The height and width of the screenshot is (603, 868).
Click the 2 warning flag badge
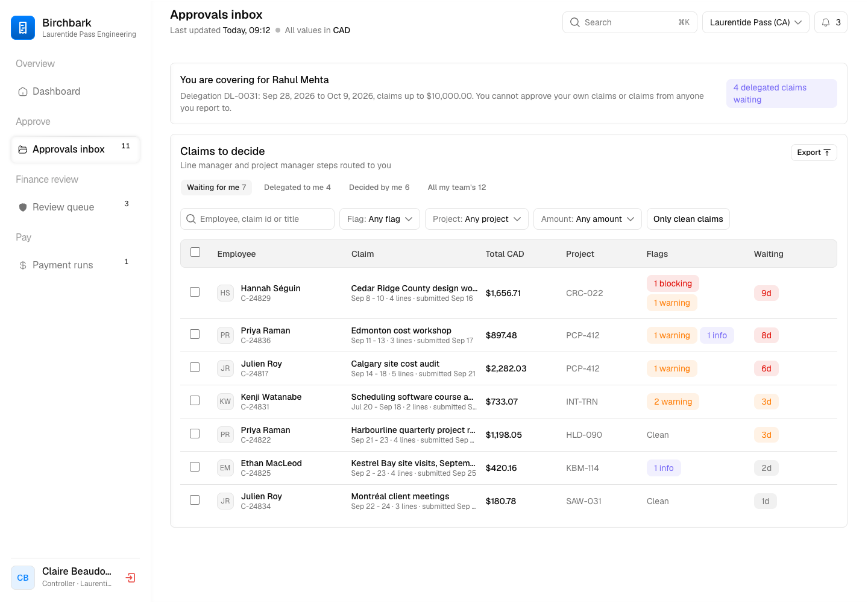[x=673, y=402]
